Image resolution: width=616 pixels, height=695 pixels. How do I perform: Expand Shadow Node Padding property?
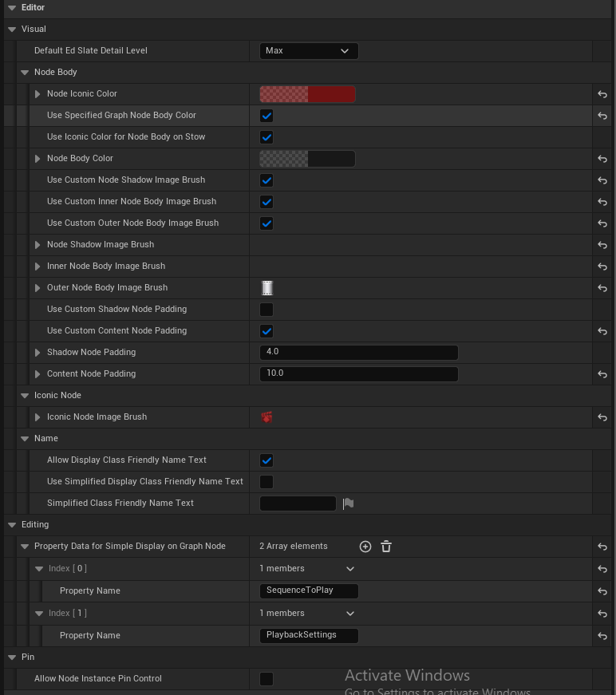(38, 353)
